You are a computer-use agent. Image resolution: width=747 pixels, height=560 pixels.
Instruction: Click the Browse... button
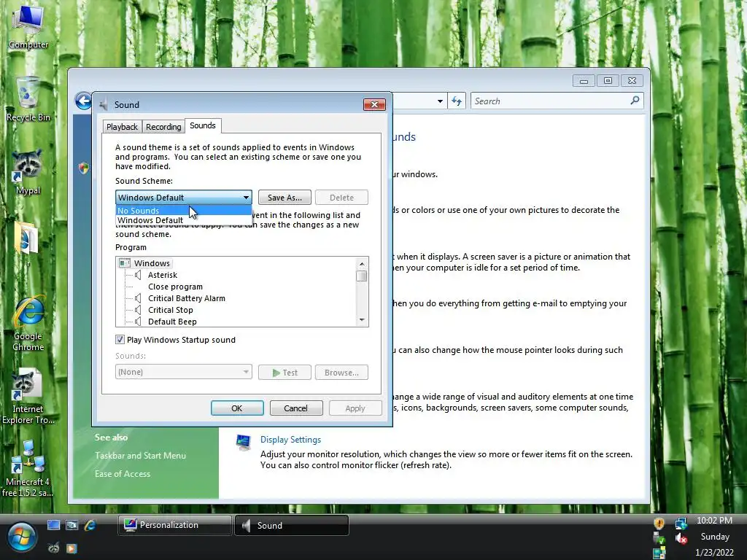pos(341,373)
